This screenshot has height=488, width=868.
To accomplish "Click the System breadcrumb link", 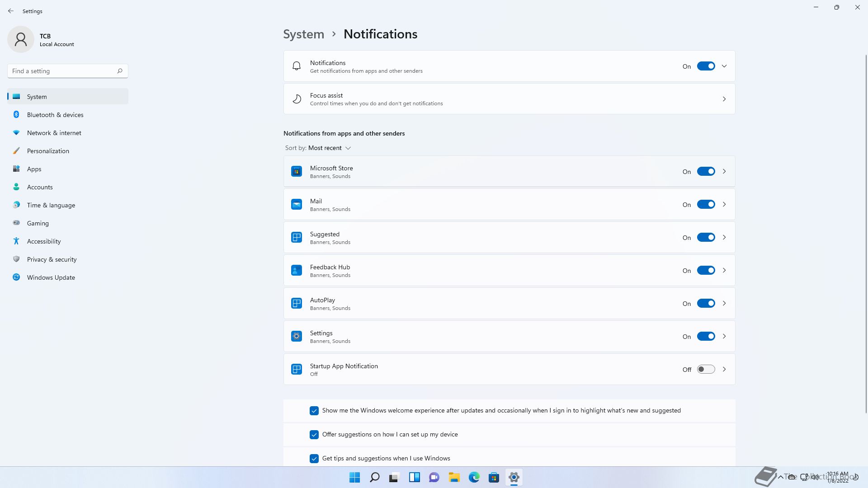I will [x=303, y=34].
